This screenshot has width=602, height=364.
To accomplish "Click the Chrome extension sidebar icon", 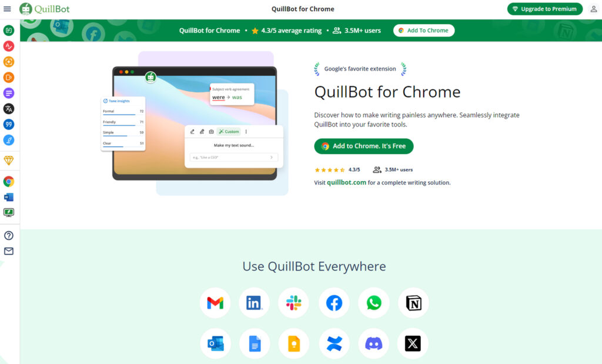I will (9, 181).
